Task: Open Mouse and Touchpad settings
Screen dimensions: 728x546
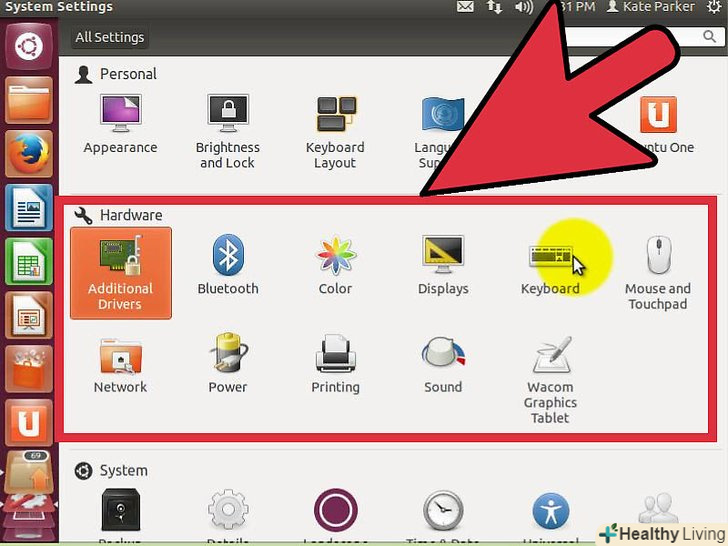Action: tap(658, 272)
